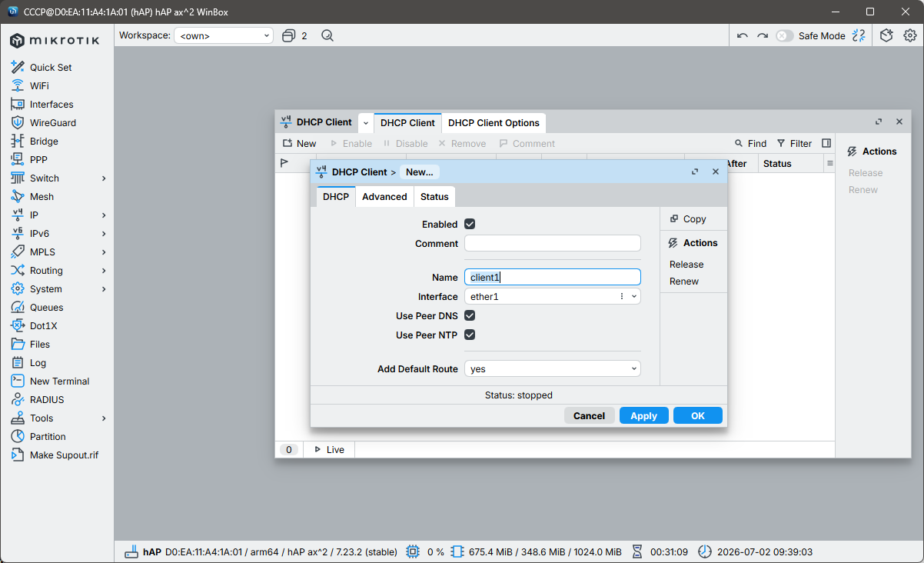Click Release in the dialog Actions
924x563 pixels.
tap(686, 264)
